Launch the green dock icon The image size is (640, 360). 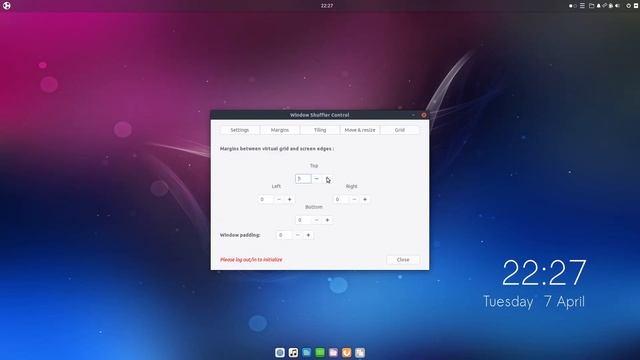[320, 353]
